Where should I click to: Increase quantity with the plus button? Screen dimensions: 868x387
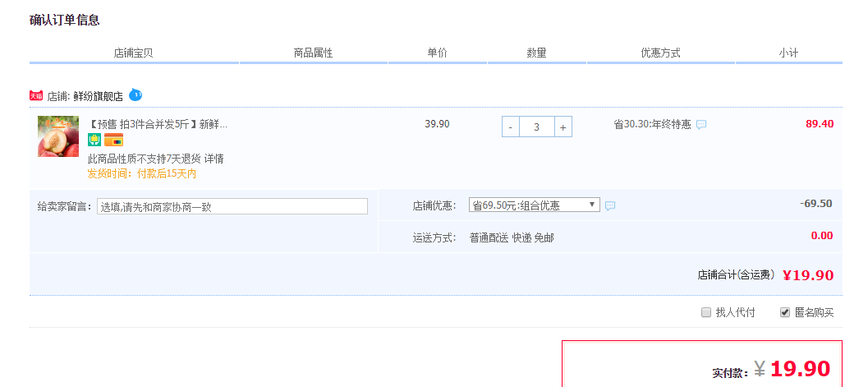[x=563, y=127]
